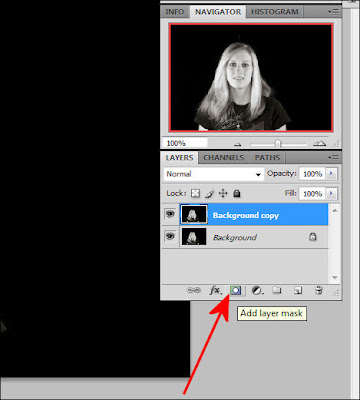The height and width of the screenshot is (400, 360).
Task: Create new fill or adjustment layer
Action: pyautogui.click(x=257, y=291)
